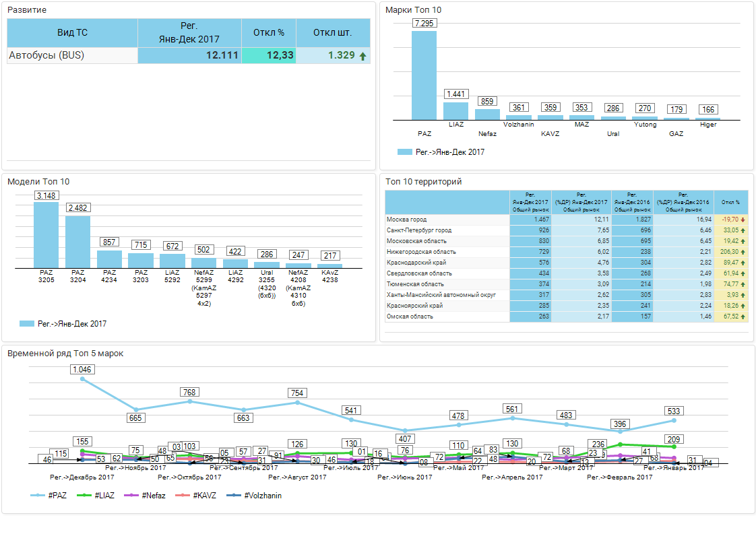Viewport: 756px width, 534px height.
Task: Click the LIAZ bar labeled 1.441
Action: (x=455, y=111)
